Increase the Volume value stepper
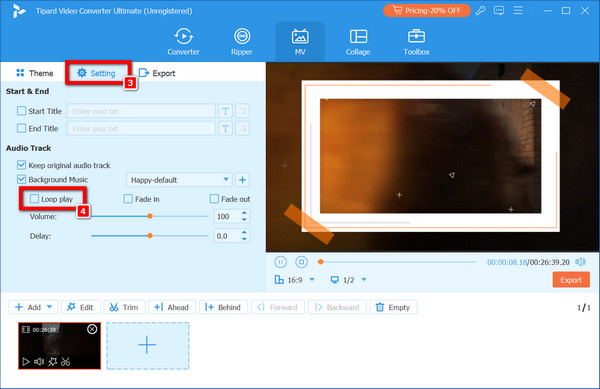This screenshot has height=389, width=600. [x=245, y=213]
